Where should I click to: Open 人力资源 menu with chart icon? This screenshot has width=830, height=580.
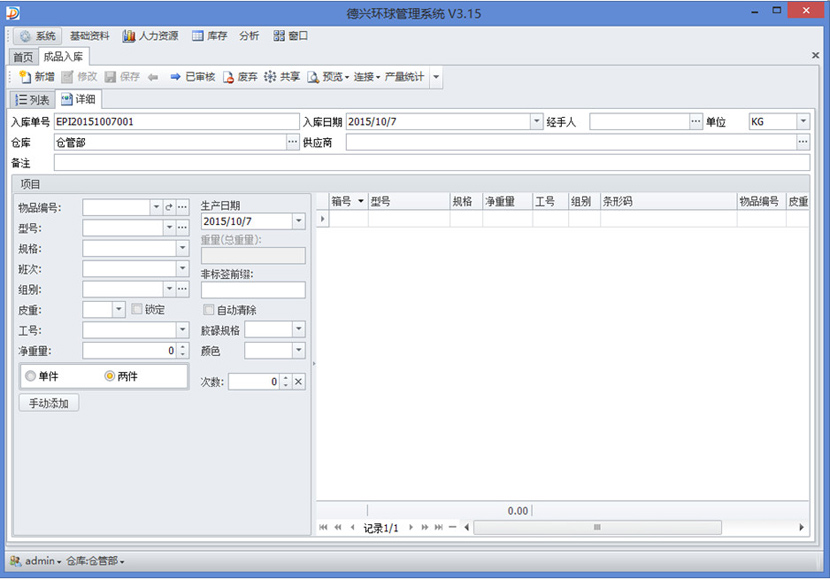(x=150, y=36)
